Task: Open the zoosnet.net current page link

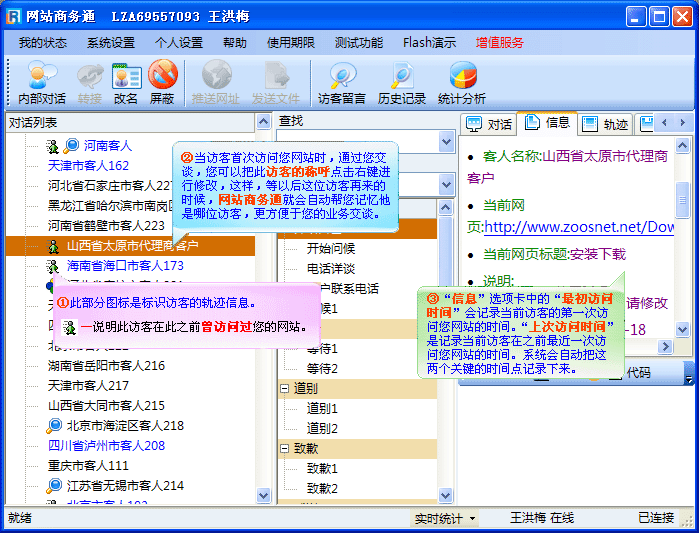Action: (579, 228)
